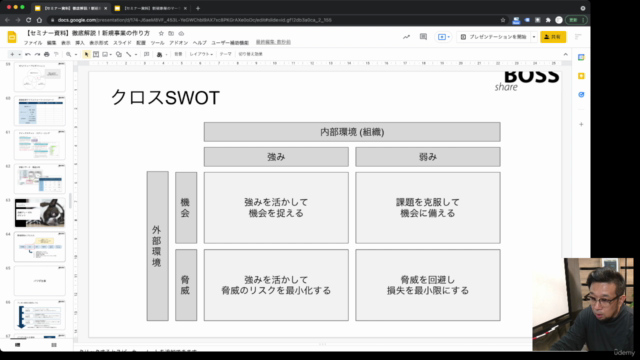Image resolution: width=640 pixels, height=360 pixels.
Task: Click the zoom magnifier tool
Action: (69, 54)
